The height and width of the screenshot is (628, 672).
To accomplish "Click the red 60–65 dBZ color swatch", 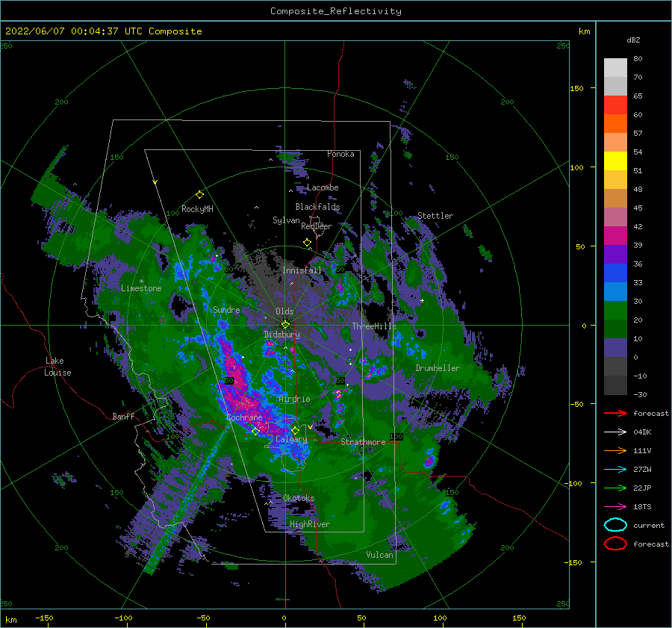I will [615, 105].
